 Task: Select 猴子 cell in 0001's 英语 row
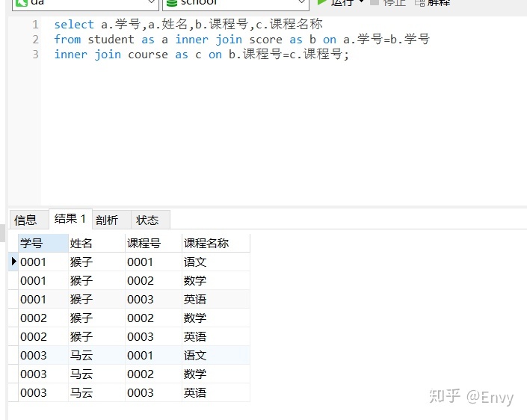pos(96,299)
